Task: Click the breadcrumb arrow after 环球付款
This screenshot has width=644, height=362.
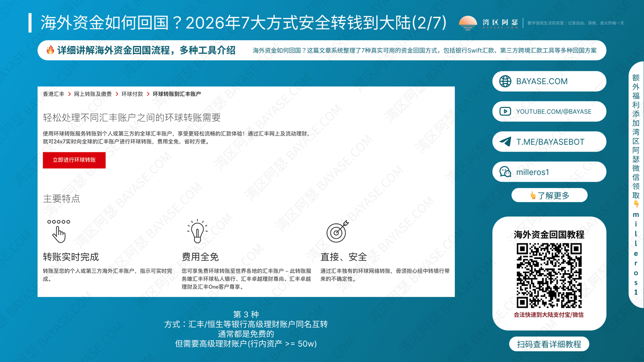Action: (148, 94)
